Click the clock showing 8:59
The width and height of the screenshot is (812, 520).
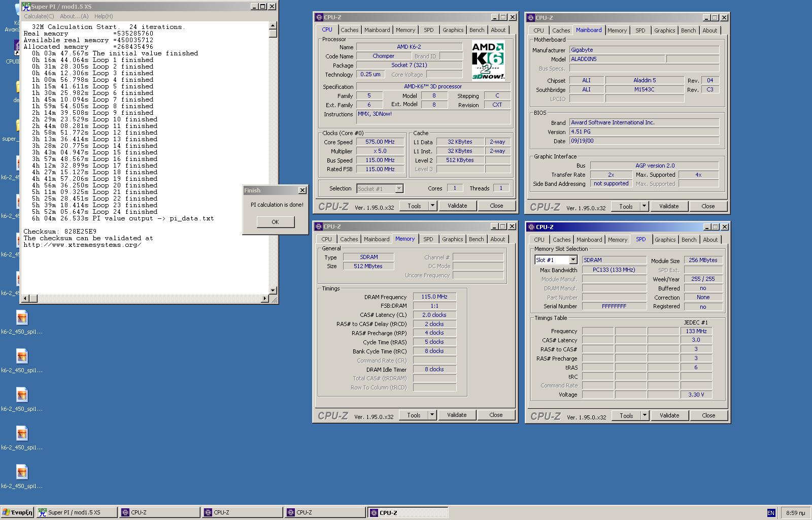point(795,513)
